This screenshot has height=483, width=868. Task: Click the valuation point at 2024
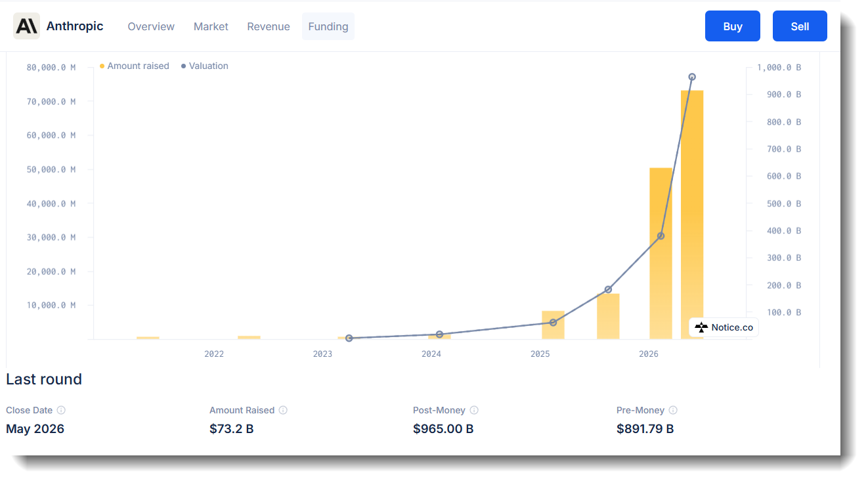pos(439,334)
